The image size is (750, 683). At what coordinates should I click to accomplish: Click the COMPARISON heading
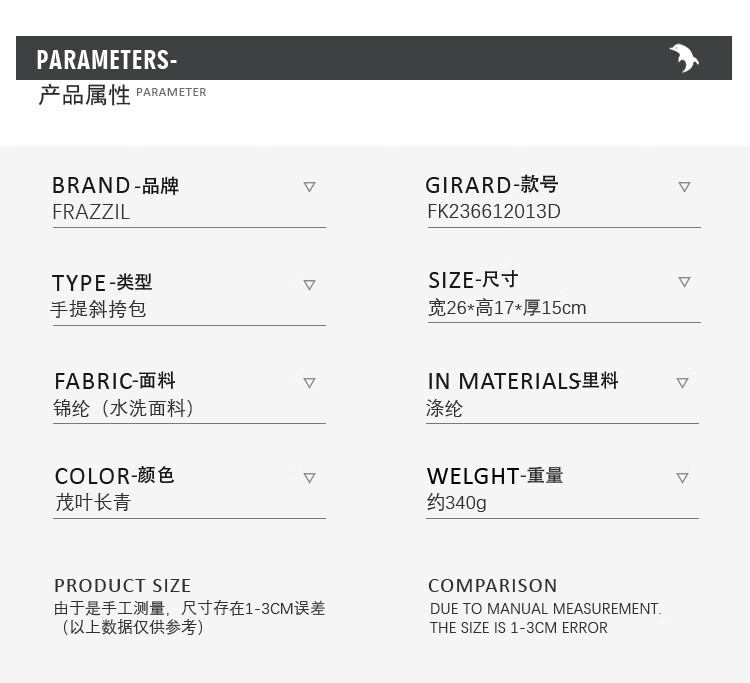493,586
